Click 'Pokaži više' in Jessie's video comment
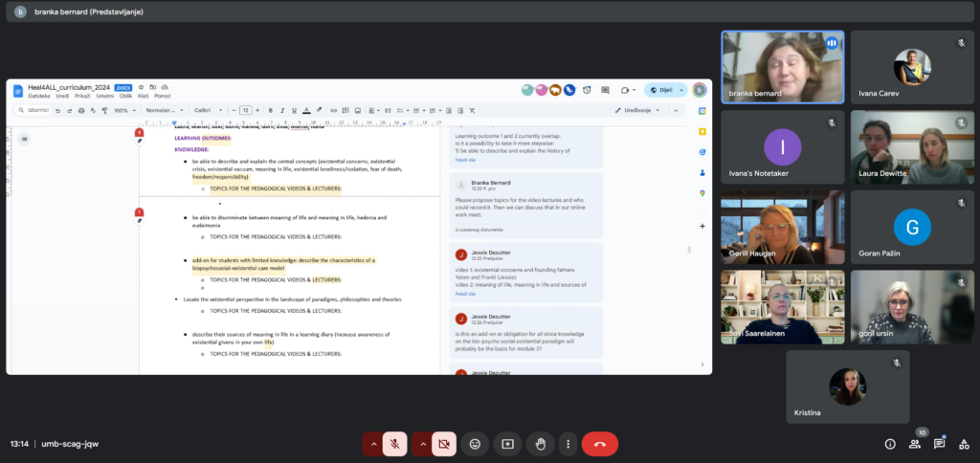Image resolution: width=980 pixels, height=463 pixels. pos(465,294)
